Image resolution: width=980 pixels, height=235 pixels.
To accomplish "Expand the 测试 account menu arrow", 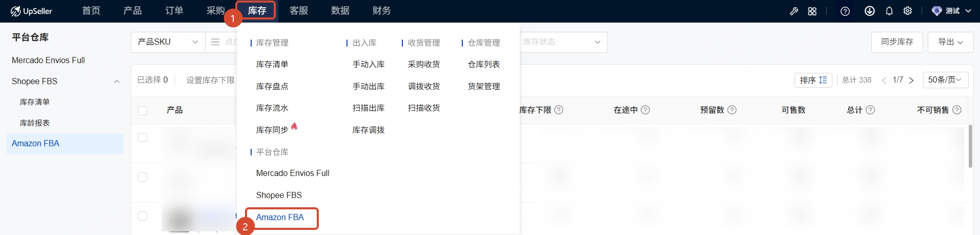I will pos(968,11).
